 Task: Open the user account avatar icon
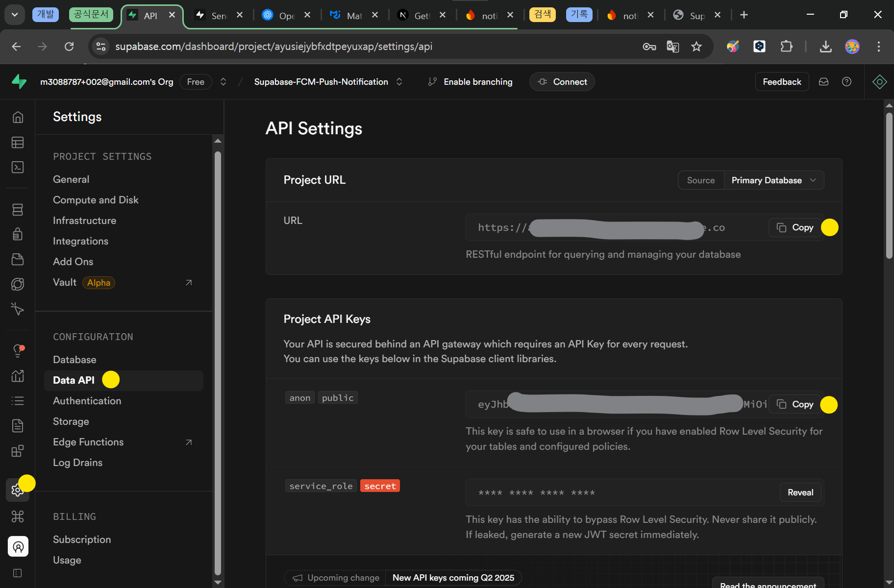(x=18, y=546)
